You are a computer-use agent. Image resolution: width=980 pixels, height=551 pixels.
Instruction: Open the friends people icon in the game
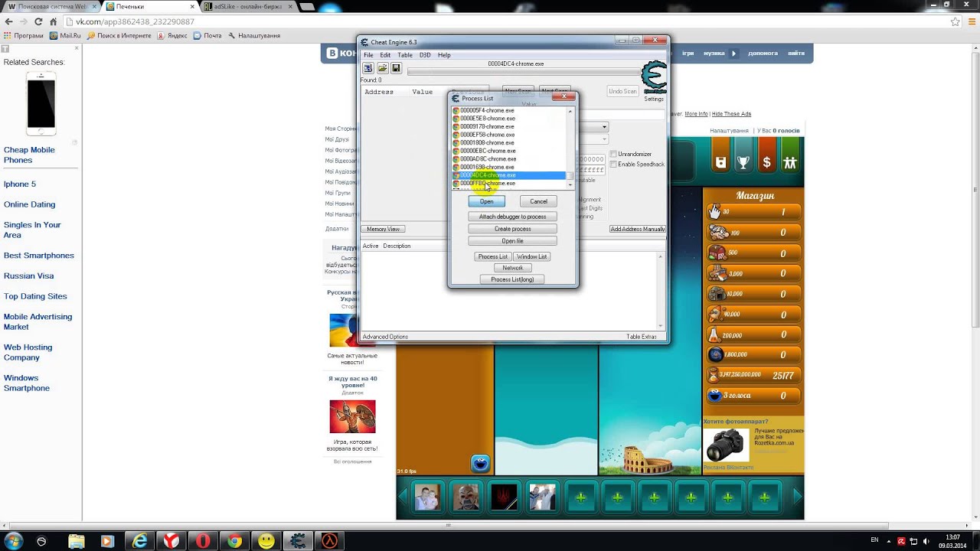(x=790, y=162)
